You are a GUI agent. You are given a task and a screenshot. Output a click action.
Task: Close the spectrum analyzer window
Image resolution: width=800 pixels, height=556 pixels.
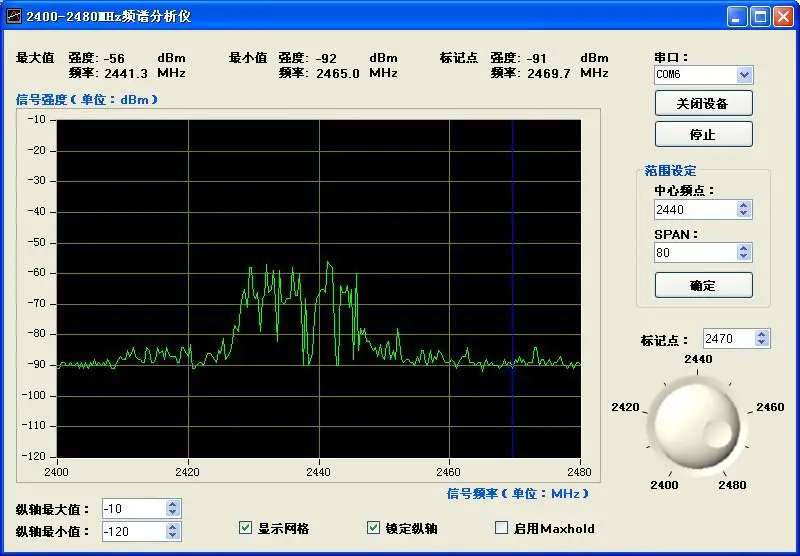(783, 16)
